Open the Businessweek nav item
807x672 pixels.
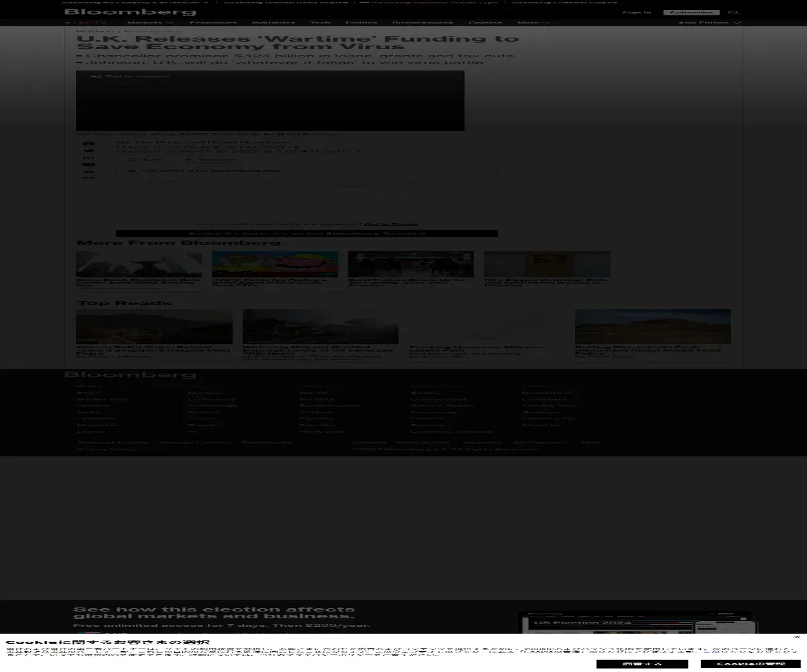pos(423,23)
